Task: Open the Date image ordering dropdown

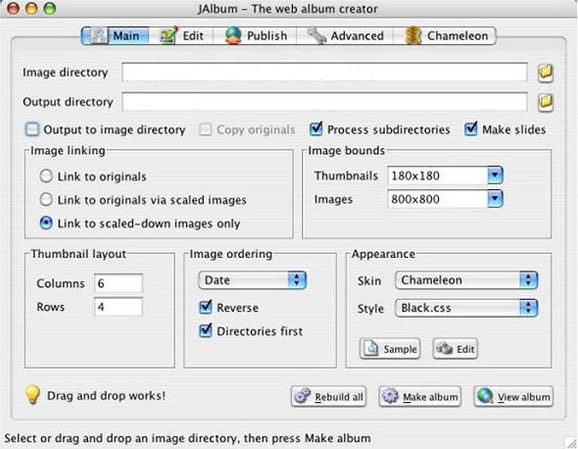Action: 252,280
